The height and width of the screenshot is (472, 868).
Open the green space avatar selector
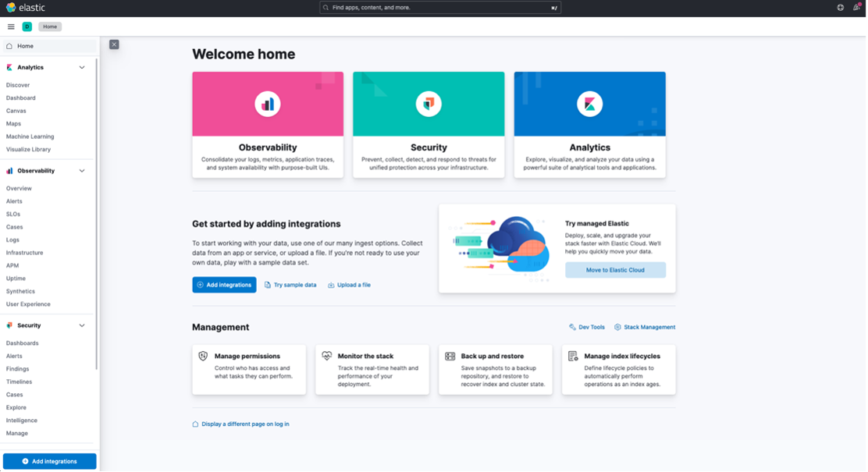coord(27,27)
